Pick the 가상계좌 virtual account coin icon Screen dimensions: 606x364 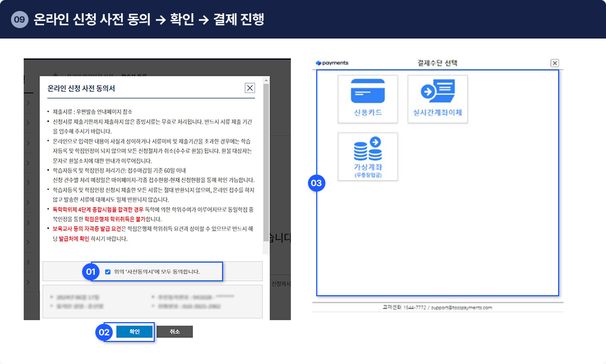[367, 156]
